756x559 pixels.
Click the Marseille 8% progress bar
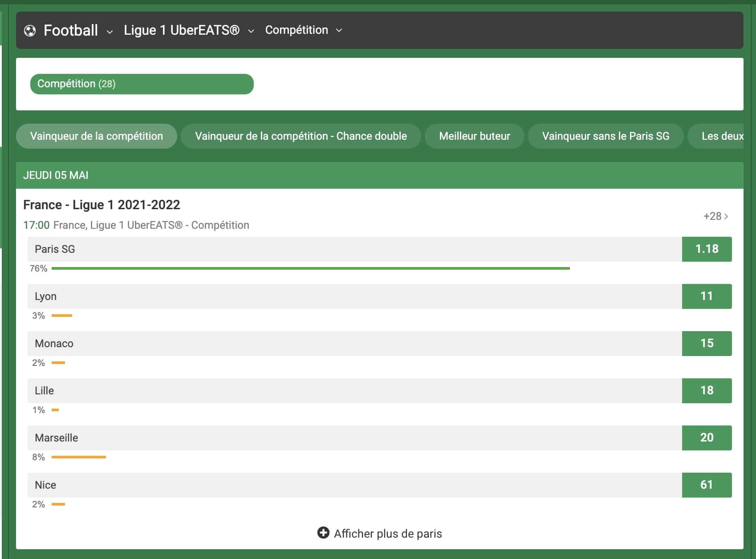tap(79, 457)
